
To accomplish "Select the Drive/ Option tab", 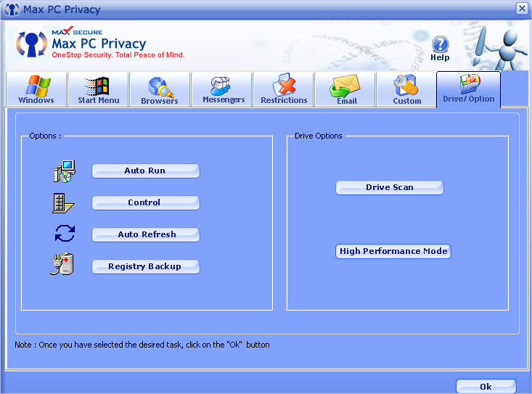I will point(469,89).
